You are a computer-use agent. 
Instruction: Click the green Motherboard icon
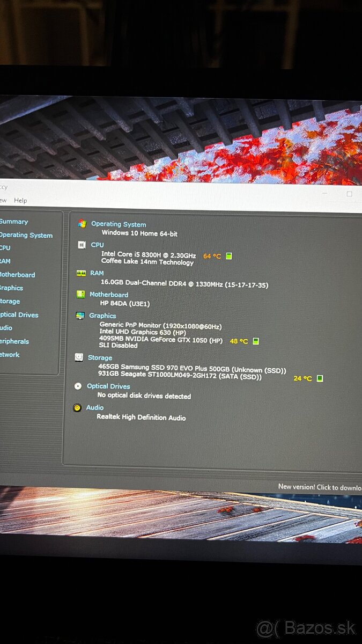click(x=80, y=294)
